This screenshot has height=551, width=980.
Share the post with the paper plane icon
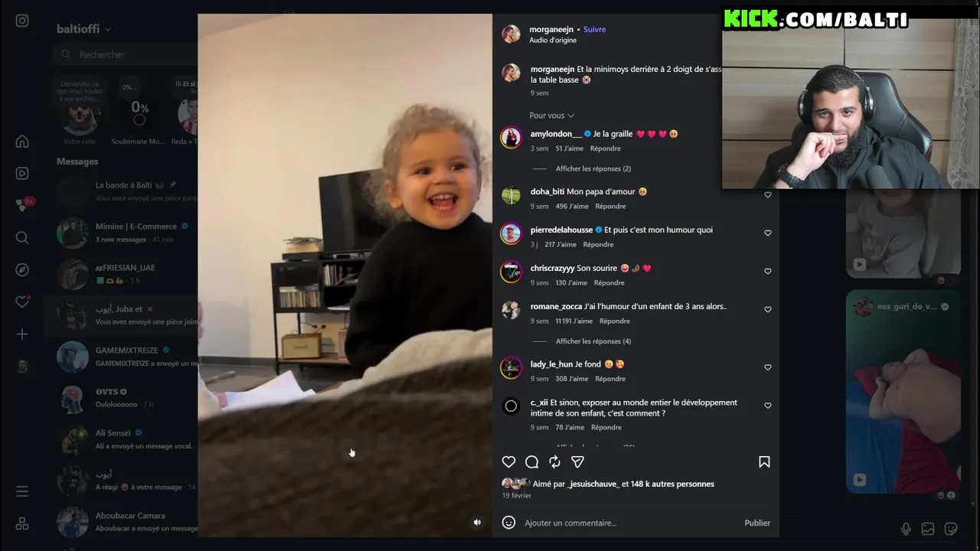click(x=577, y=461)
